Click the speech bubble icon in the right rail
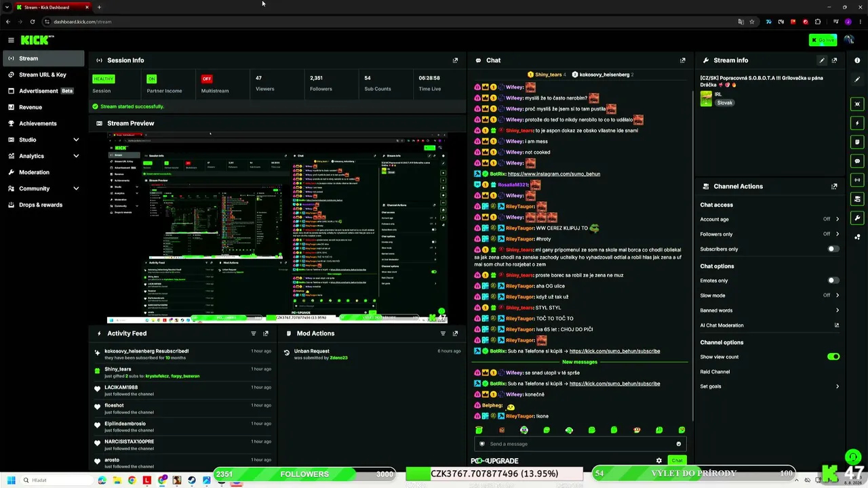Image resolution: width=868 pixels, height=488 pixels. 858,161
